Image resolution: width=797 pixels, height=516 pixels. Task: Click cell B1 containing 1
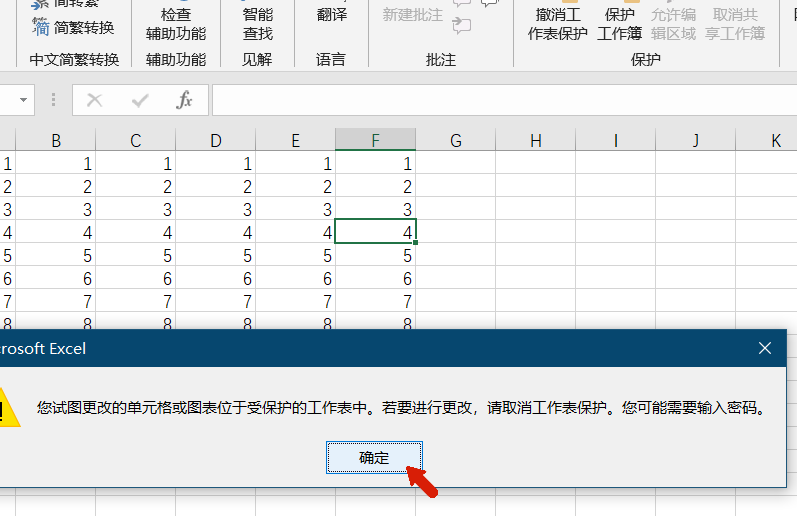pos(56,163)
